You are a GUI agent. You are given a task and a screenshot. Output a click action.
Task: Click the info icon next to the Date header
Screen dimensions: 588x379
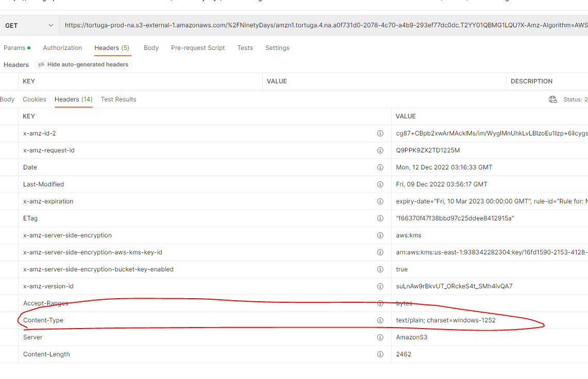click(x=380, y=167)
